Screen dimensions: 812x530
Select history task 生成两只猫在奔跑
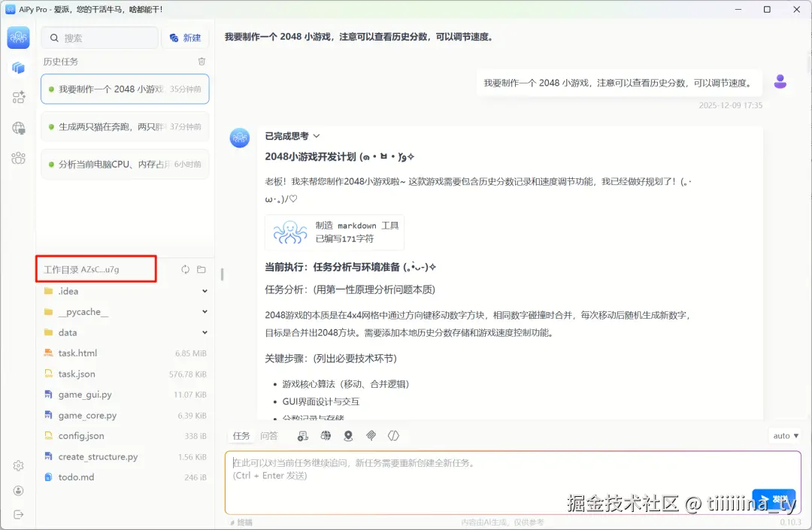125,126
